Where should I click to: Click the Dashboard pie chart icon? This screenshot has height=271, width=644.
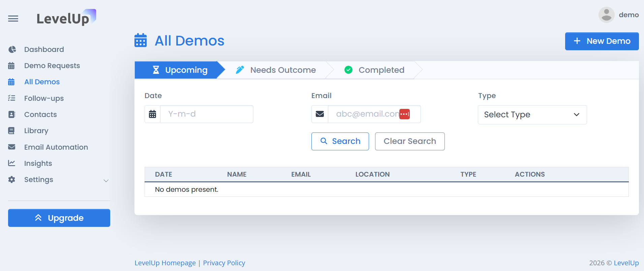(12, 50)
